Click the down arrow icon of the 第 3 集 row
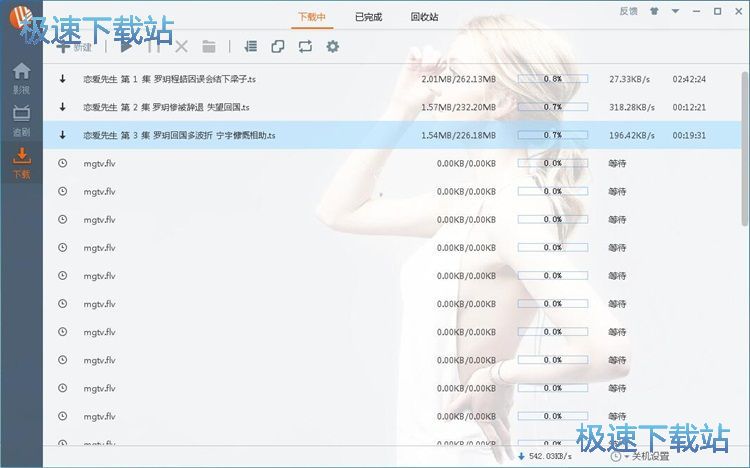Image resolution: width=750 pixels, height=468 pixels. pos(63,135)
